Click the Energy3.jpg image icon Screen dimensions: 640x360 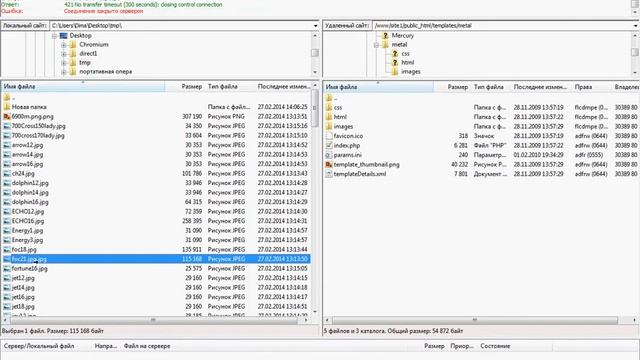(7, 240)
